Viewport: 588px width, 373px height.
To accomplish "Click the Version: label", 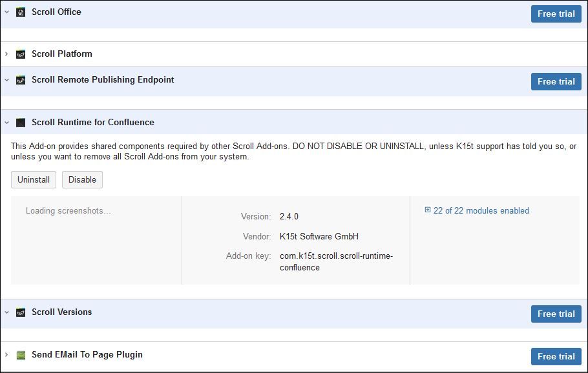I will (x=256, y=216).
